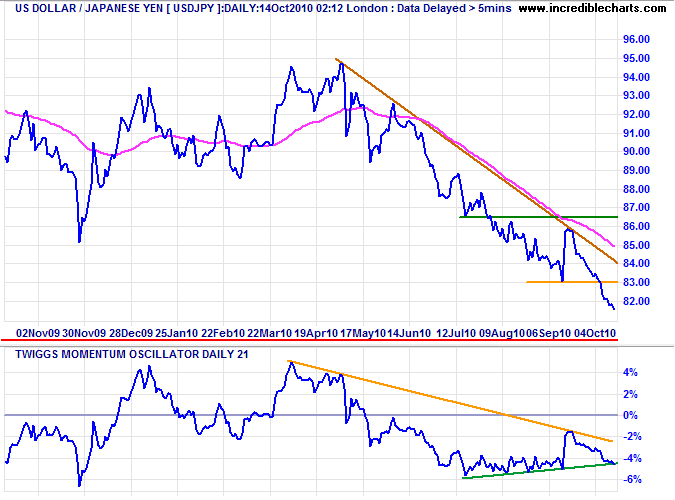
Task: Click the 83.00 price axis label
Action: tap(636, 282)
